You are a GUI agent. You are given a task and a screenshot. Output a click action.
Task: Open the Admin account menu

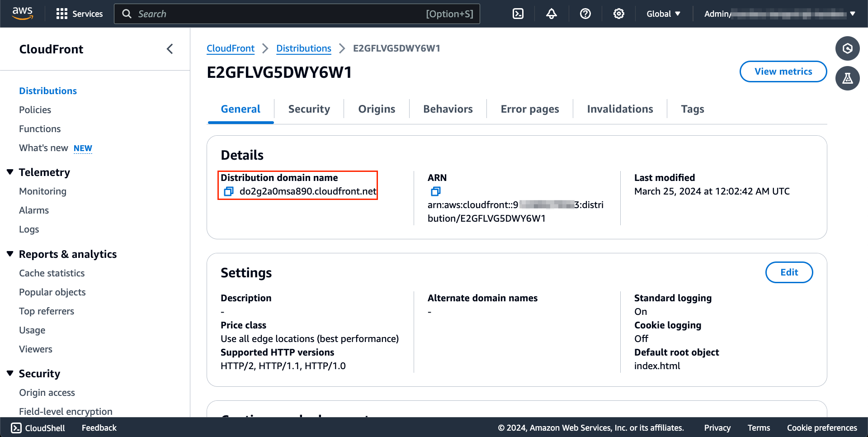(x=780, y=14)
